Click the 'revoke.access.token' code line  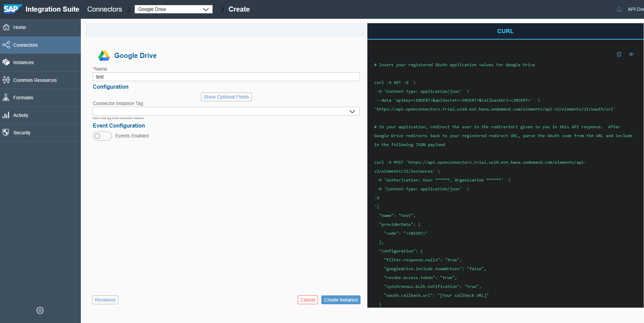[420, 278]
